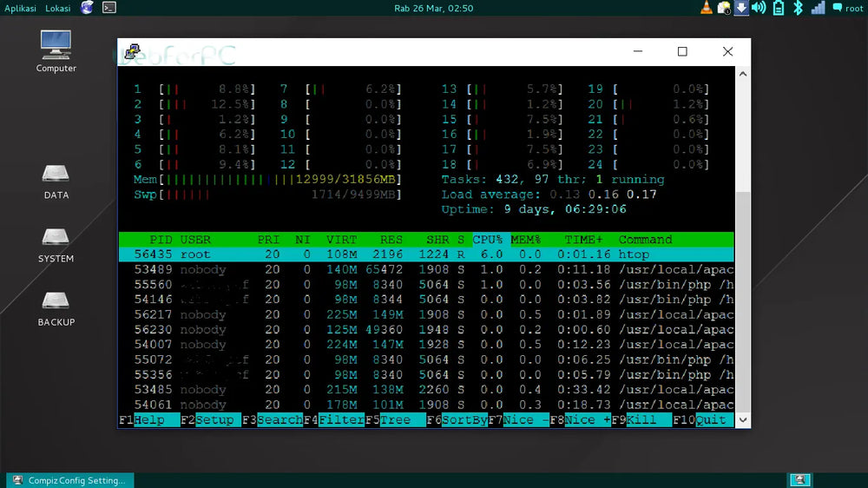This screenshot has width=868, height=488.
Task: Select process row with PID 55356
Action: tap(426, 375)
